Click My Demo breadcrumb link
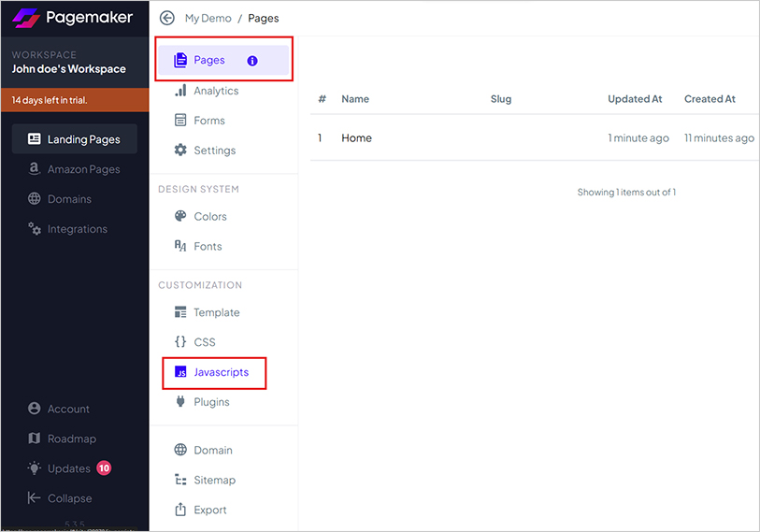Image resolution: width=760 pixels, height=532 pixels. (x=207, y=18)
